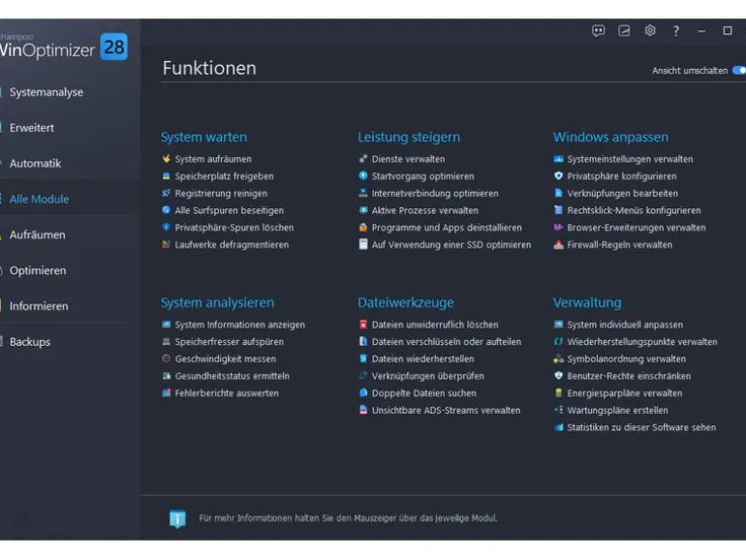Launch Doppelte Dateien suchen module
Image resolution: width=746 pixels, height=560 pixels.
[x=424, y=393]
